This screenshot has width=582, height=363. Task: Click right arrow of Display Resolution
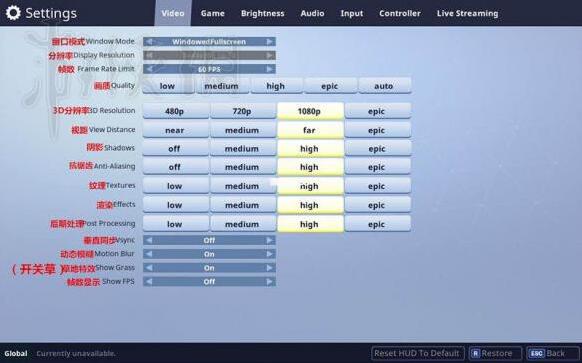(270, 55)
